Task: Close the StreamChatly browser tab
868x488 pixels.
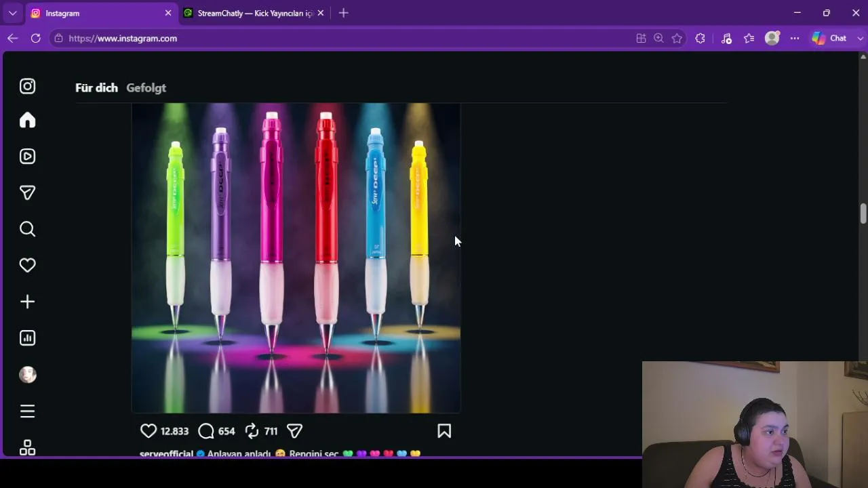Action: [321, 13]
